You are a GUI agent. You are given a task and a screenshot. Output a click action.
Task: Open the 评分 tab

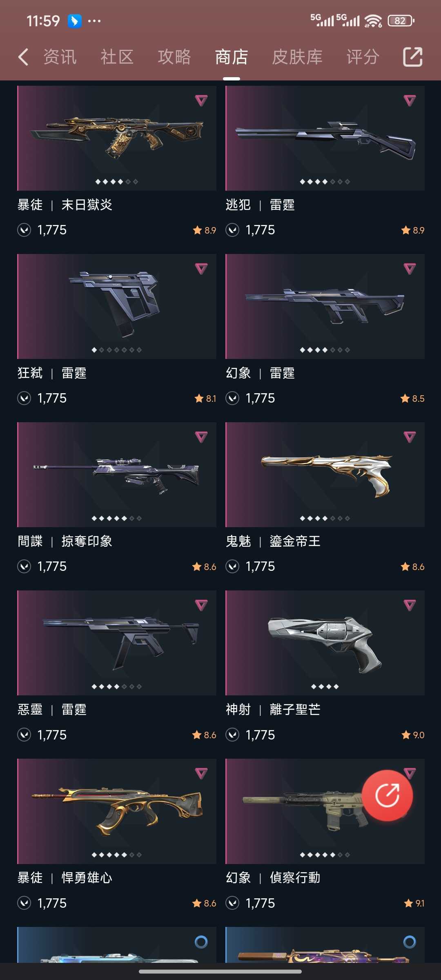(363, 57)
